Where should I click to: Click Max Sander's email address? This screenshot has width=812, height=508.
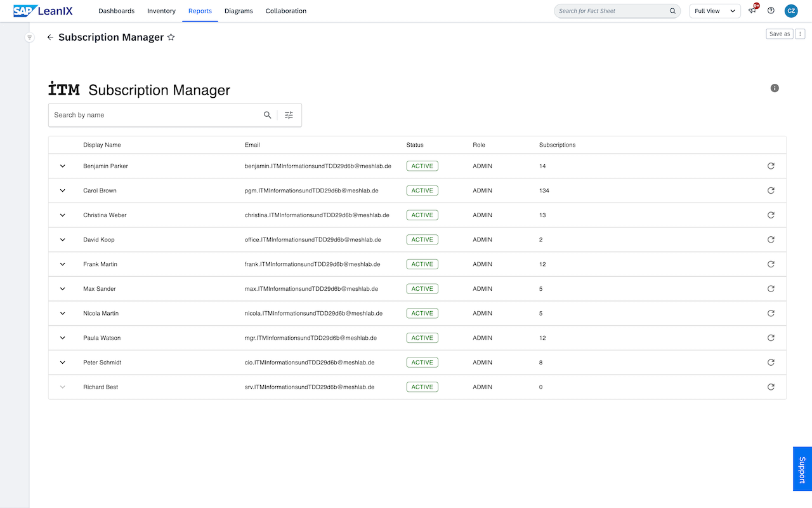(x=311, y=289)
